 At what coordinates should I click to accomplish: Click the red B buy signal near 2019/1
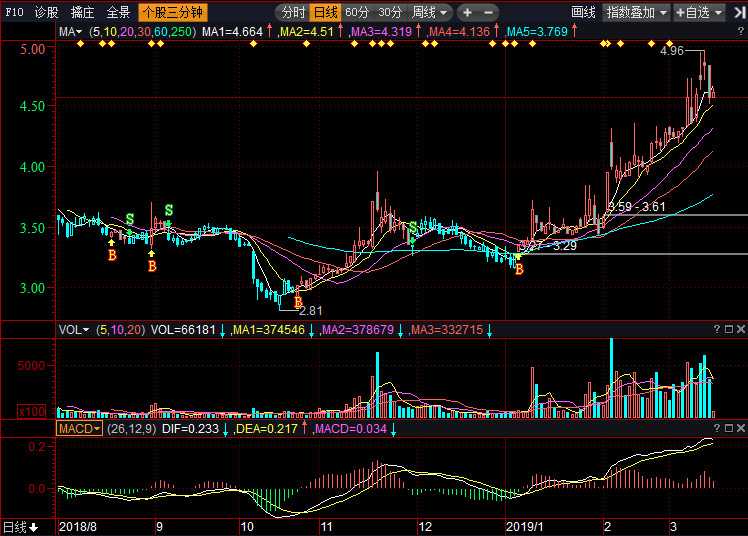(x=519, y=269)
